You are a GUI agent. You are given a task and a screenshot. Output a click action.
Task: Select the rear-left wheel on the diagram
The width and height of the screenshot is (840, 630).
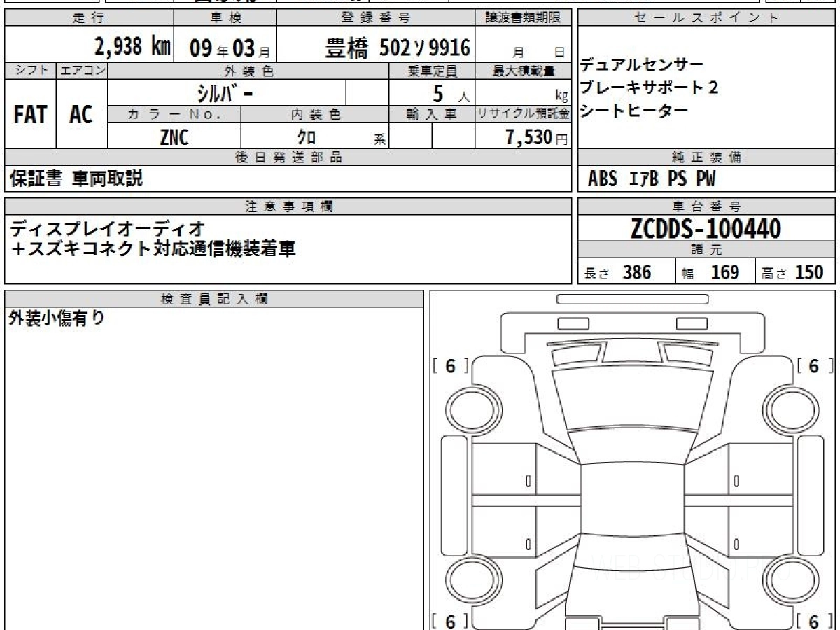pyautogui.click(x=467, y=581)
